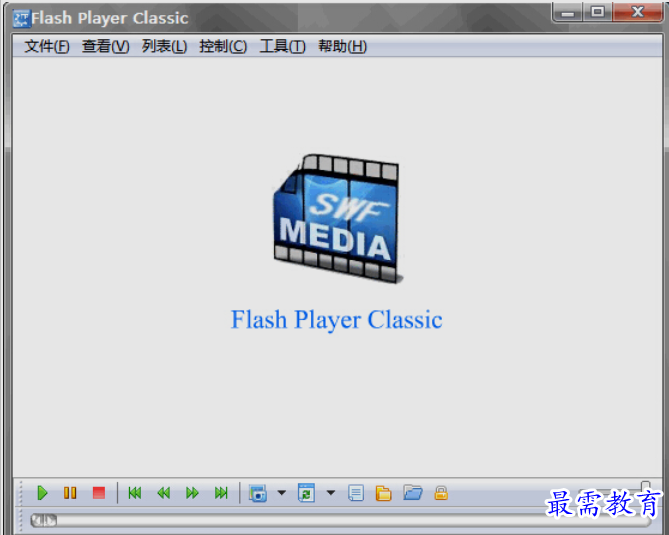This screenshot has width=669, height=535.
Task: Open the 查看(V) menu
Action: point(105,46)
